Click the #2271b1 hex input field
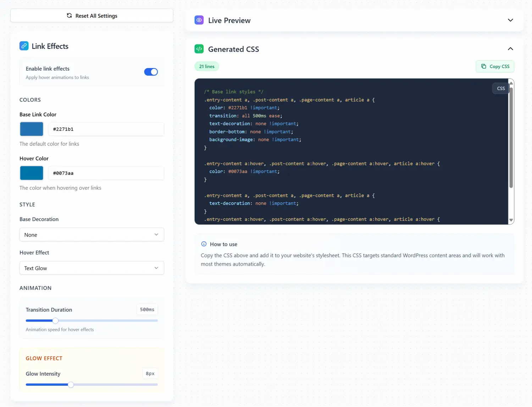The image size is (532, 407). (x=106, y=129)
